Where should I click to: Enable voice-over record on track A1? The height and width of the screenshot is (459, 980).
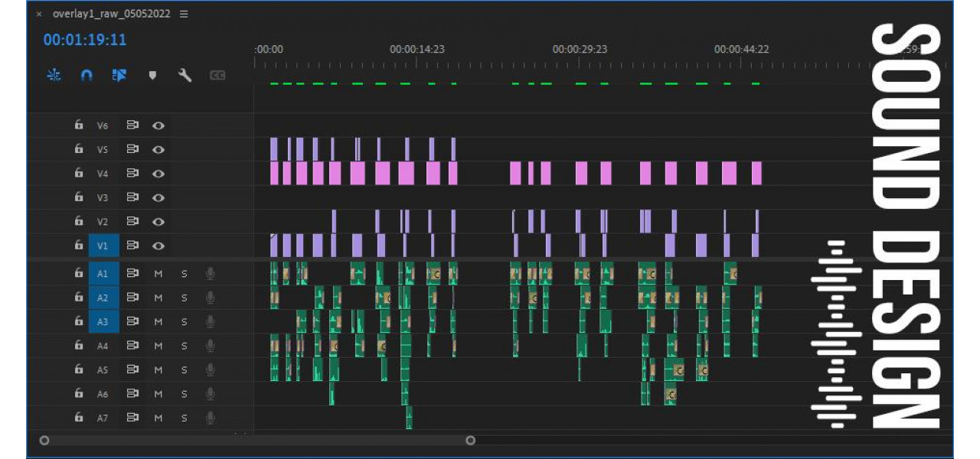pyautogui.click(x=210, y=273)
